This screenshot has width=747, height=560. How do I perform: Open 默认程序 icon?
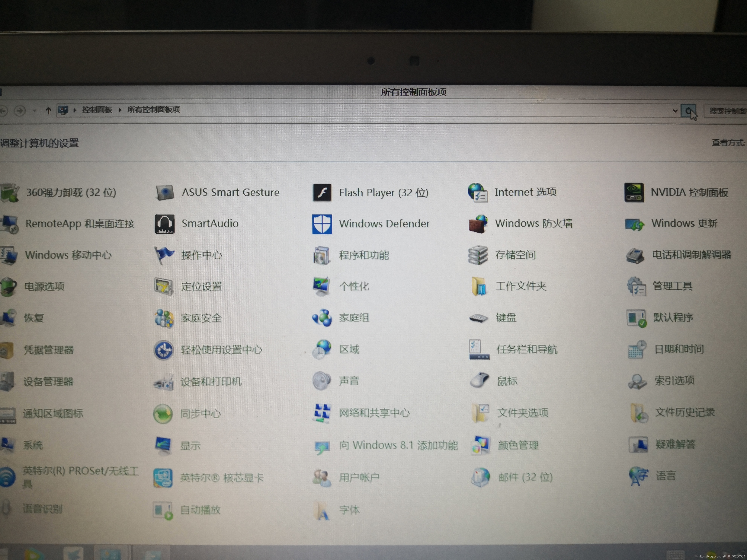636,318
